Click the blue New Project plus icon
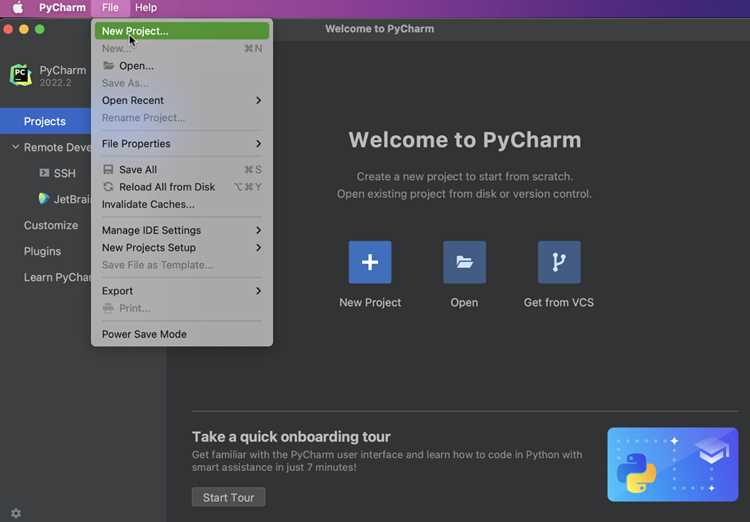The image size is (750, 522). pyautogui.click(x=370, y=262)
